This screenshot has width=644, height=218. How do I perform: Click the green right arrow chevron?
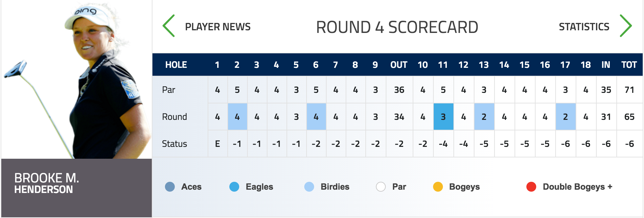point(626,26)
